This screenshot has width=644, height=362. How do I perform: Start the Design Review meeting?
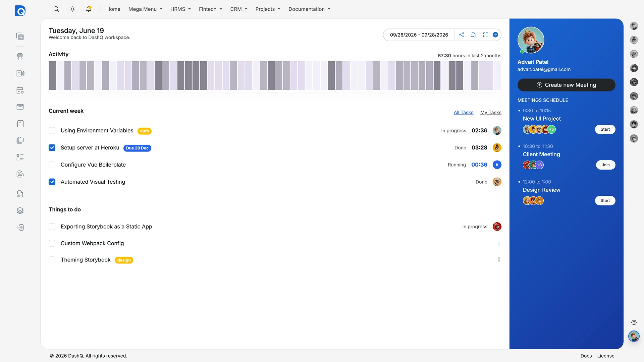coord(605,201)
